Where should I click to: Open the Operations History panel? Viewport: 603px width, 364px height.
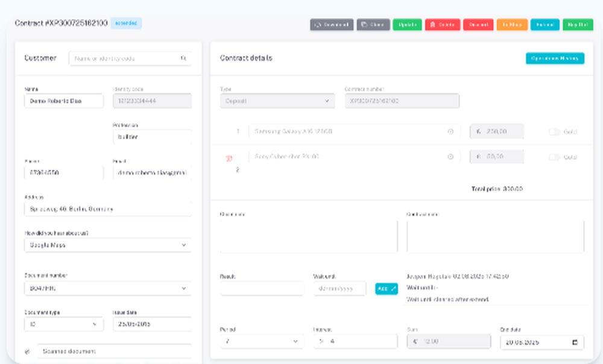(x=555, y=58)
